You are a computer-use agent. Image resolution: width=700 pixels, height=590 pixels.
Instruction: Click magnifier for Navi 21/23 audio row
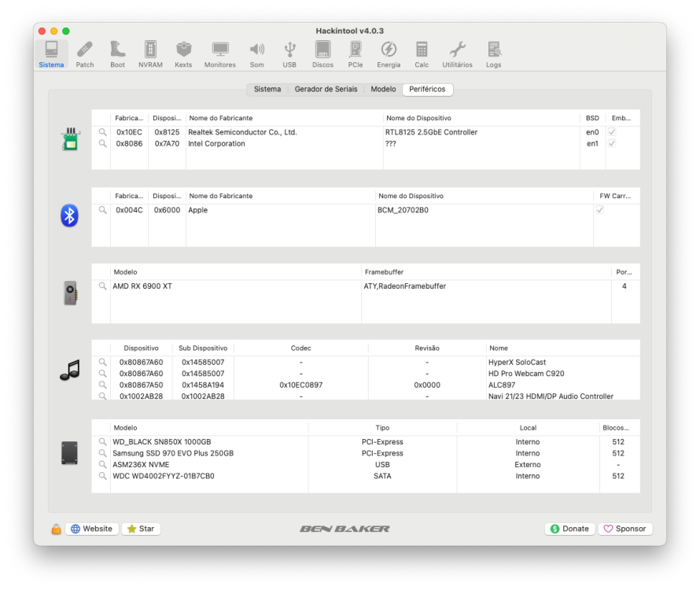[103, 396]
